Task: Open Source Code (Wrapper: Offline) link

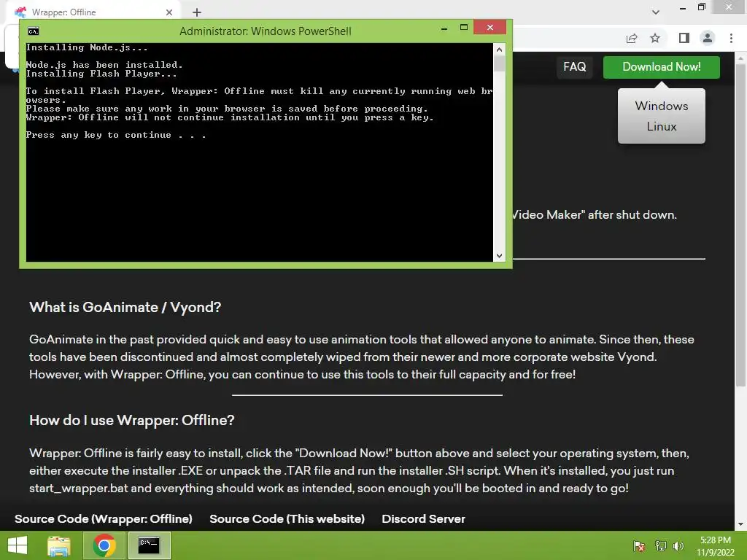Action: click(x=104, y=519)
